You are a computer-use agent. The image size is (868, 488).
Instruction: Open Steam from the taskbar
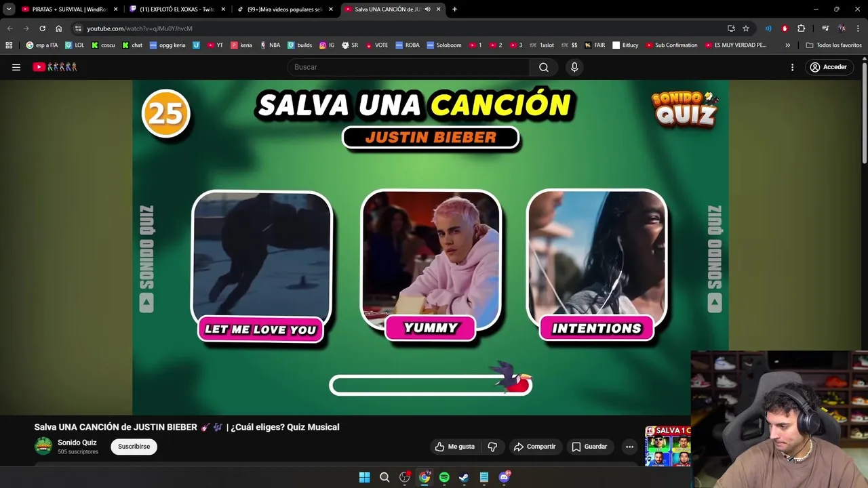[x=464, y=477]
